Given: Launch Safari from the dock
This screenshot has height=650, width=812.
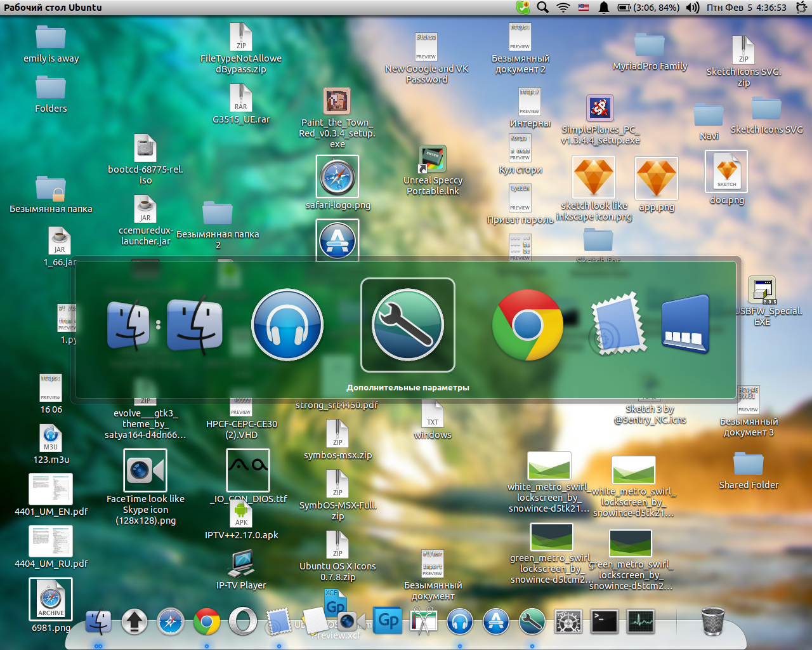Looking at the screenshot, I should click(x=171, y=622).
